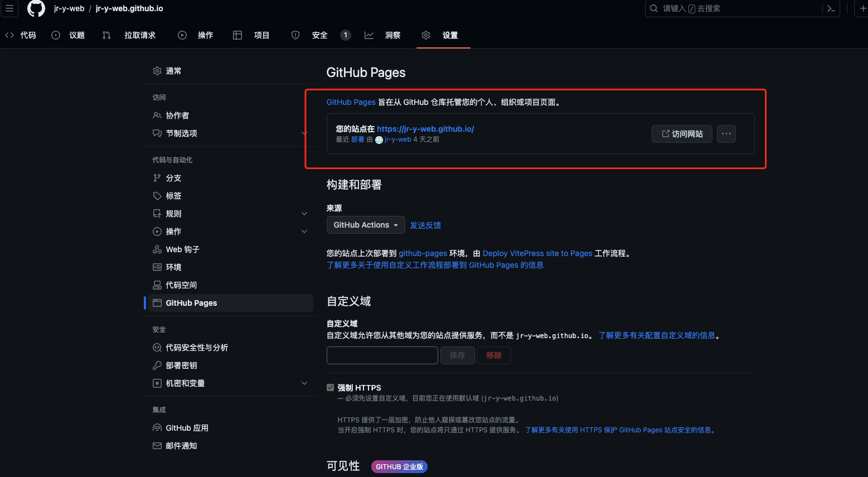
Task: Click the custom domain input field
Action: click(382, 355)
